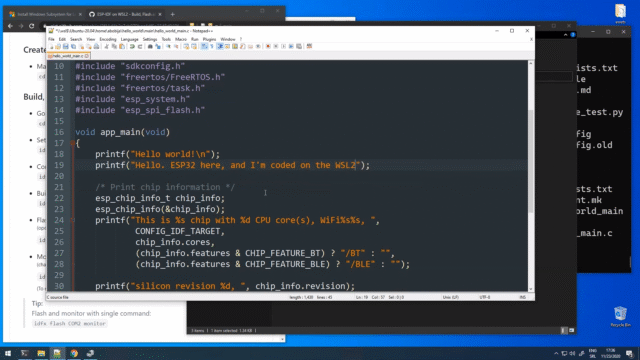Start macro recording with red button
This screenshot has height=360, width=640.
[x=268, y=47]
